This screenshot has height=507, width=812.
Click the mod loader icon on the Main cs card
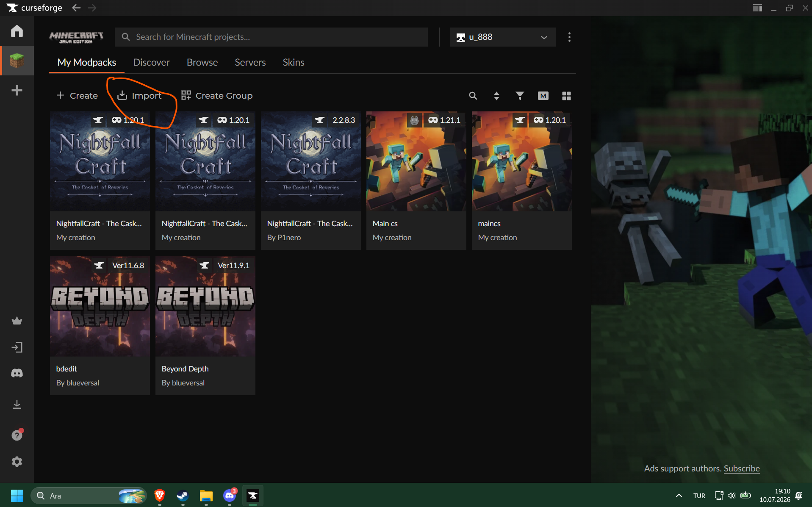click(414, 120)
